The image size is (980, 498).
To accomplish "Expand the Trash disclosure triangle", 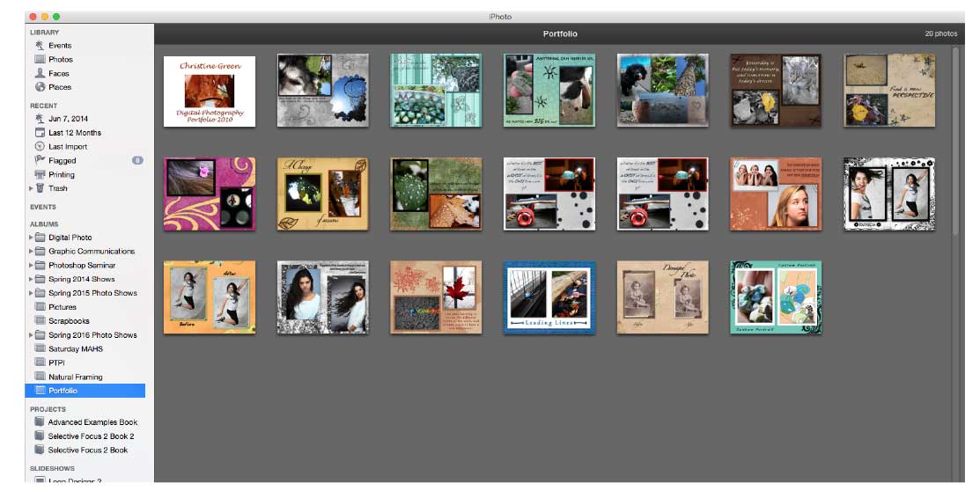I will tap(31, 188).
